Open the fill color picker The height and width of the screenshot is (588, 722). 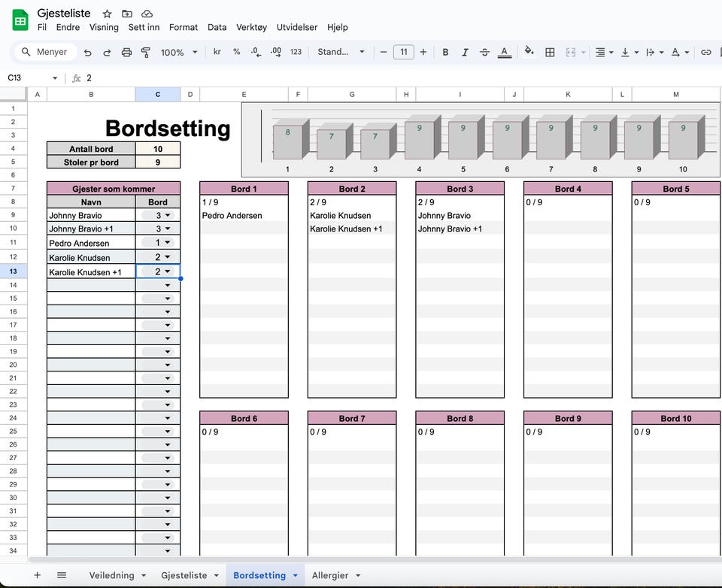tap(529, 53)
